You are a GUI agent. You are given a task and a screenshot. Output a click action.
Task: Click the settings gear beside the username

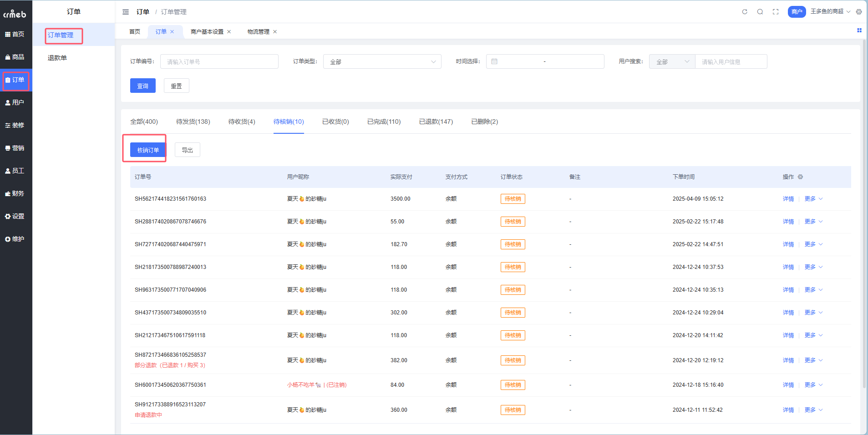pos(859,12)
